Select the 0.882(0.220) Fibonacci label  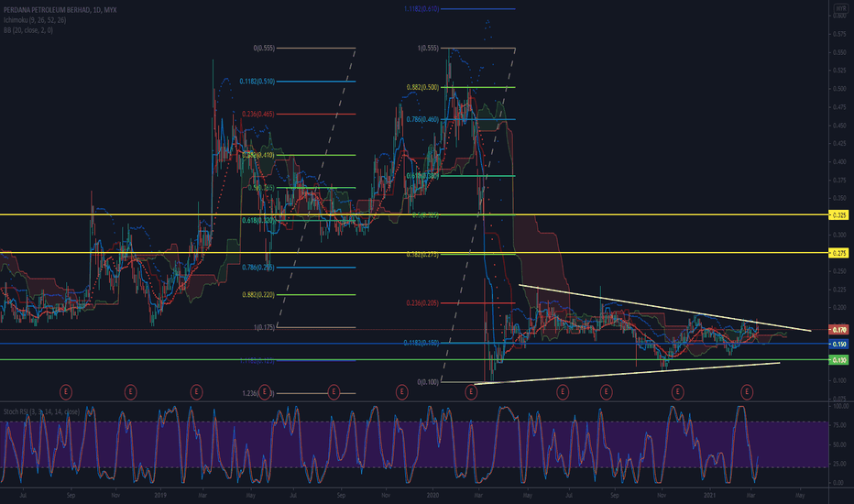(x=258, y=295)
